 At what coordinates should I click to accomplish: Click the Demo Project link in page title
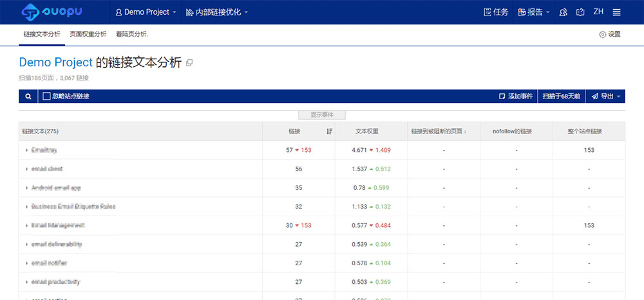56,62
